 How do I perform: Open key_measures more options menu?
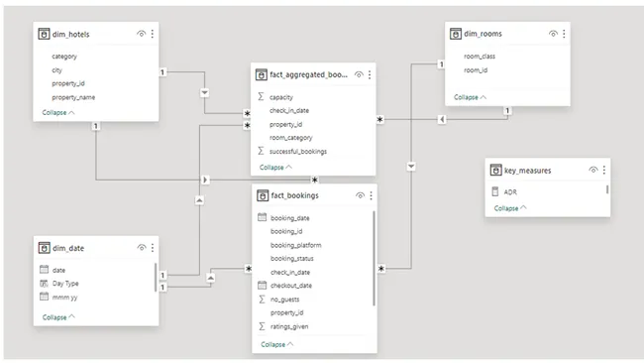604,170
